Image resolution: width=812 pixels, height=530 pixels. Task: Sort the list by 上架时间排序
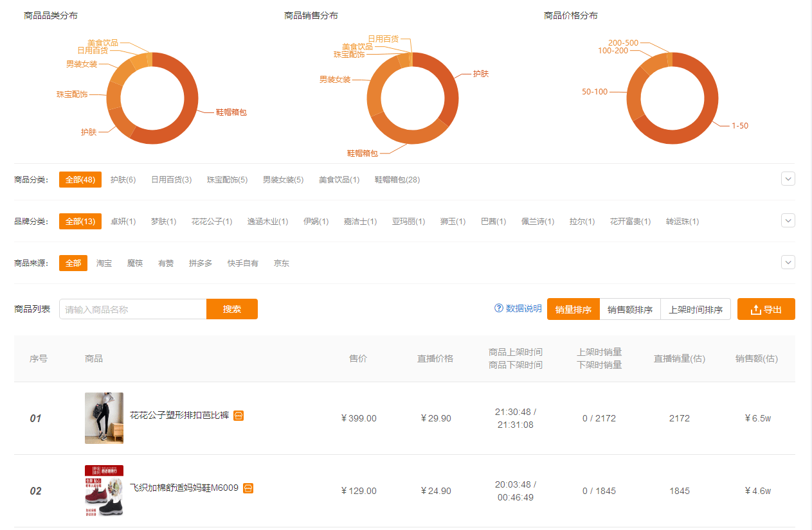pos(696,309)
